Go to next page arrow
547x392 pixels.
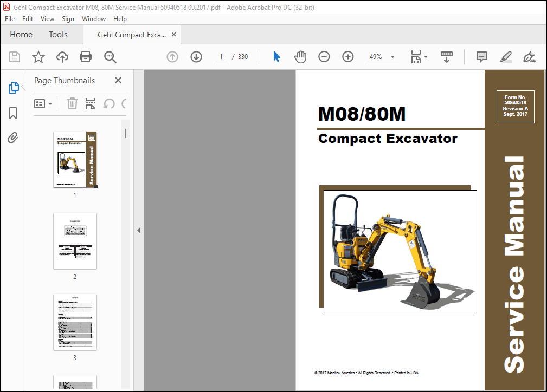pyautogui.click(x=196, y=56)
